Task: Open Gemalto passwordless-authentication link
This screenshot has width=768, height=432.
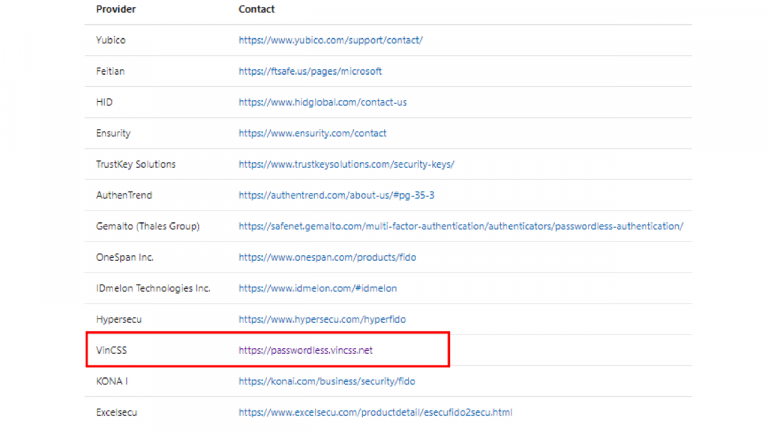Action: (460, 226)
